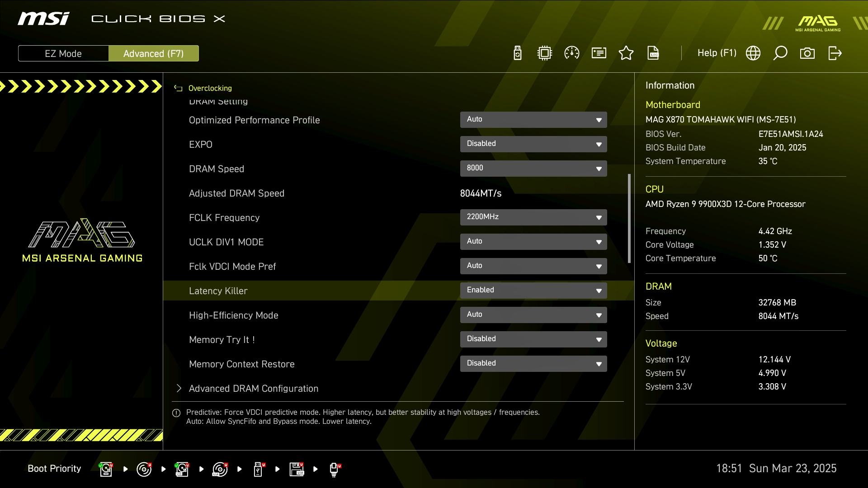Click the CPU chip icon in toolbar

point(545,53)
